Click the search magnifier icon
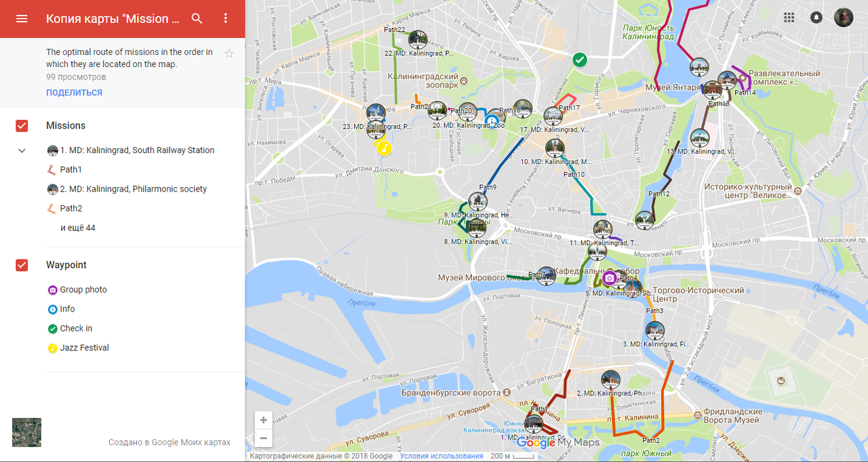The image size is (868, 462). coord(197,19)
